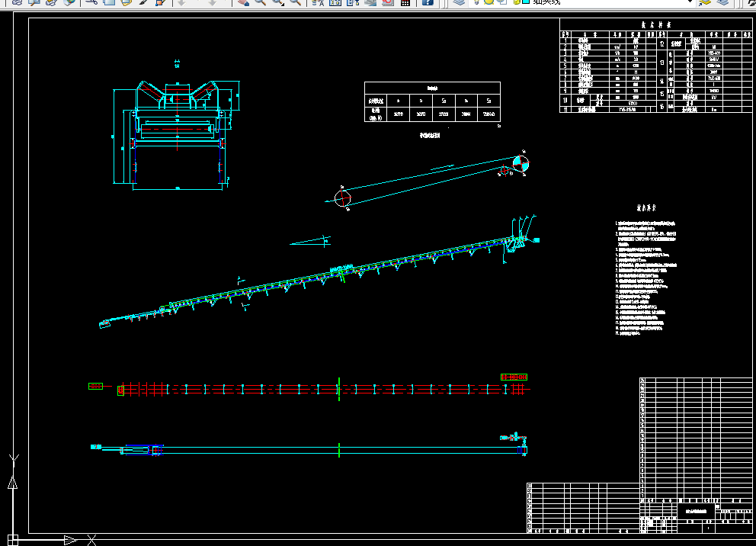
Task: Toggle the layer freeze sun icon
Action: [489, 2]
